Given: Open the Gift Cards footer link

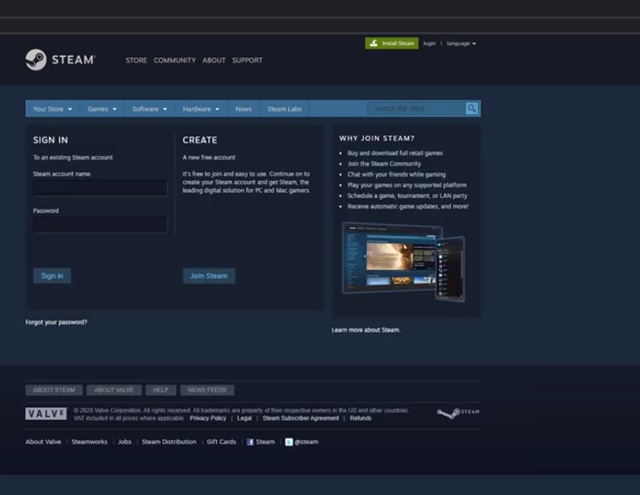Looking at the screenshot, I should click(x=221, y=442).
